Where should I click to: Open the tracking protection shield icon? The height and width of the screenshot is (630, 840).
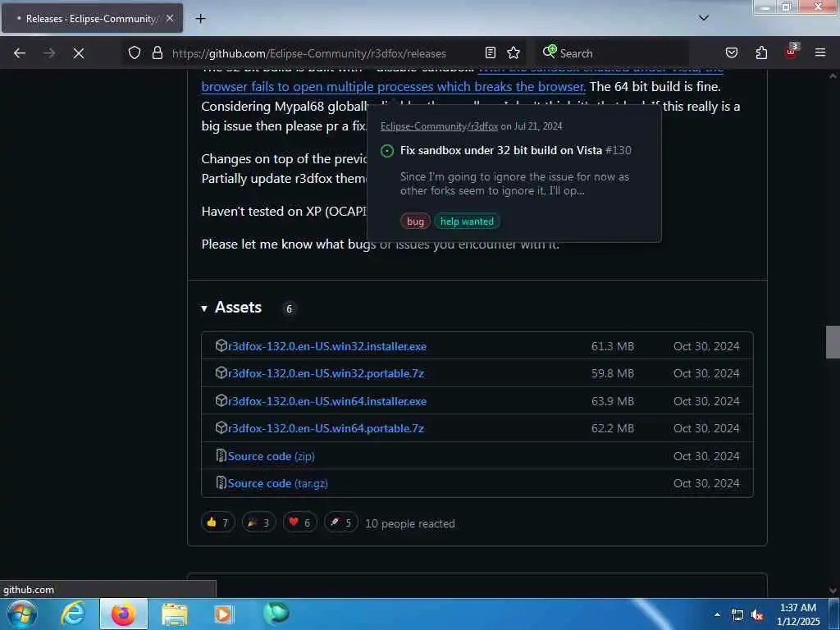point(135,53)
